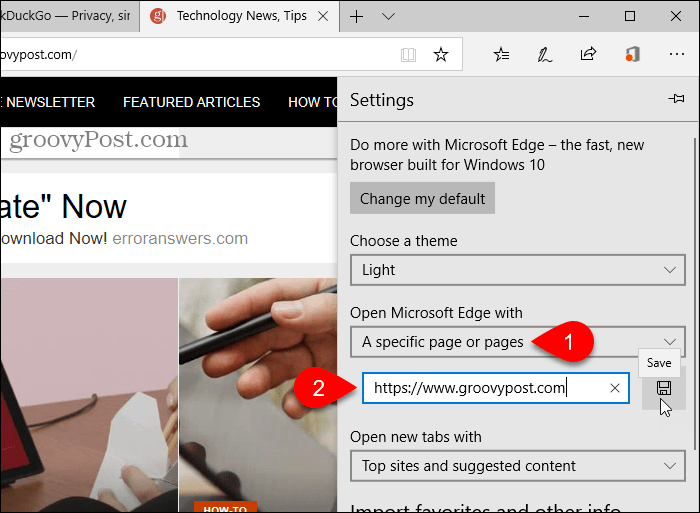This screenshot has height=513, width=700.
Task: Open a new tab with plus button
Action: tap(356, 17)
